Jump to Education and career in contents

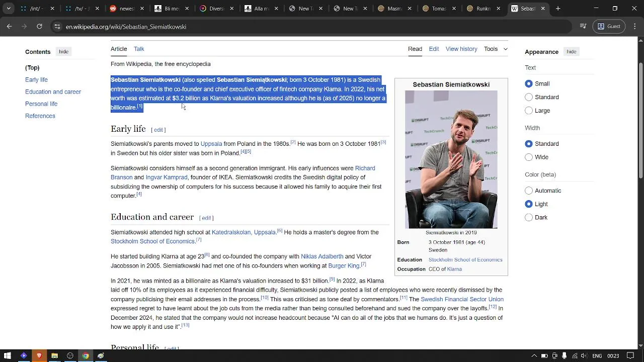tap(53, 92)
